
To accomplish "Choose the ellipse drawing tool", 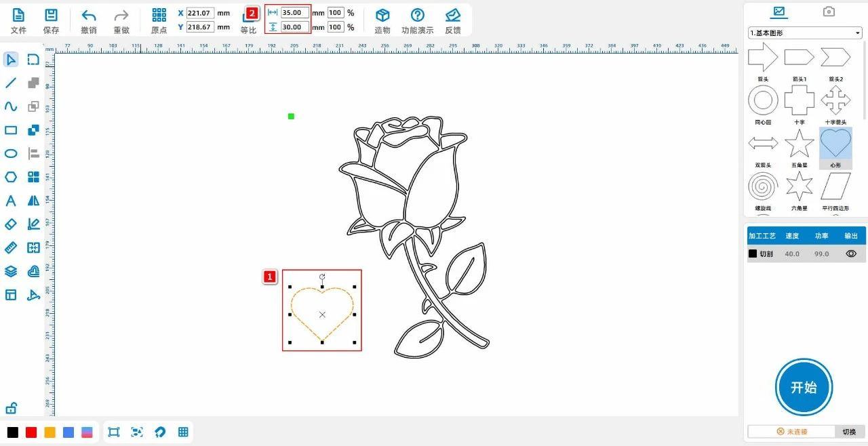I will pos(11,154).
